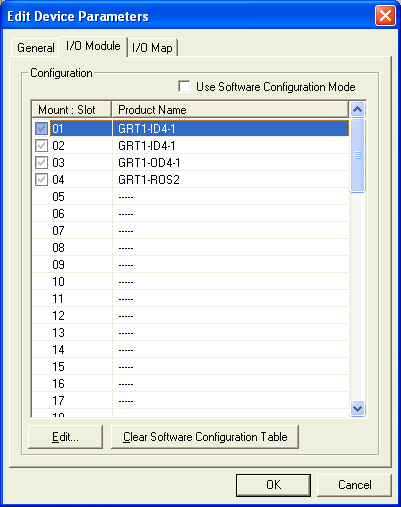Select empty slot 06 row
This screenshot has height=507, width=401.
tap(191, 214)
